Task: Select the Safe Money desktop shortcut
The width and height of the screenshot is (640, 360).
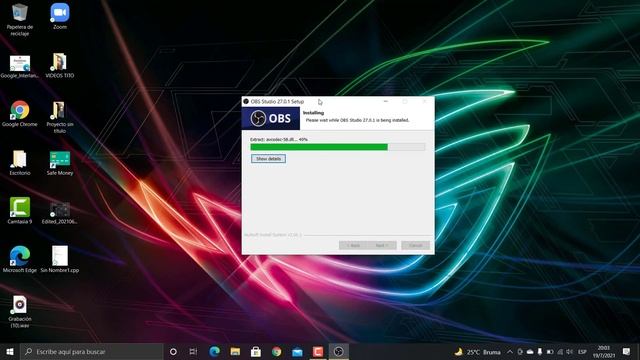Action: [60, 163]
